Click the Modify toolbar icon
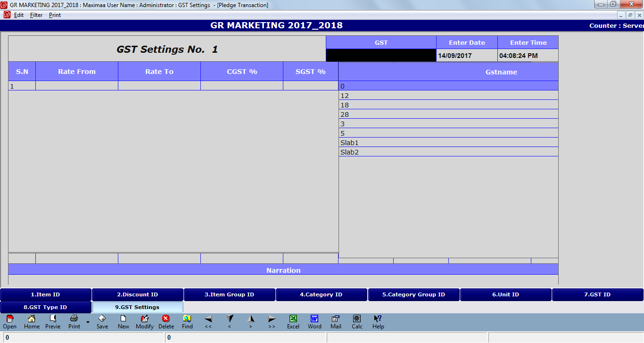Image resolution: width=644 pixels, height=343 pixels. tap(145, 322)
